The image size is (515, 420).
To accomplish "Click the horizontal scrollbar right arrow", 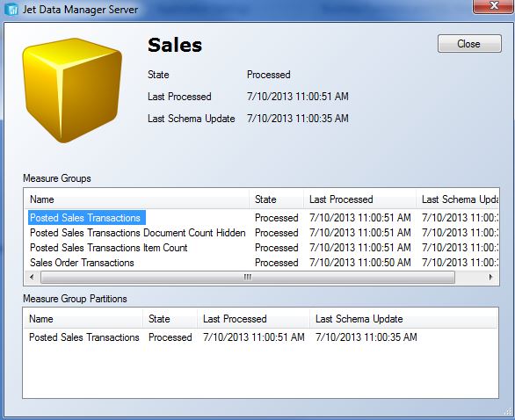I will coord(491,277).
